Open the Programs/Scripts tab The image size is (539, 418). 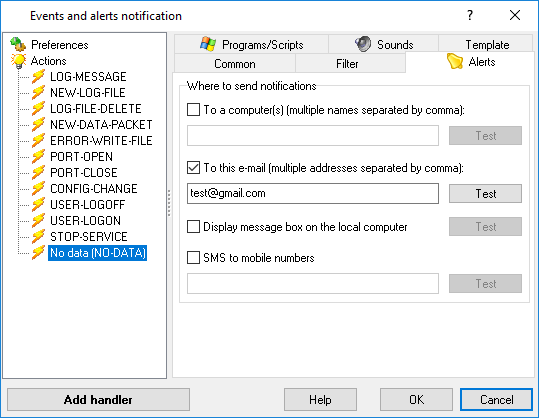click(x=251, y=44)
